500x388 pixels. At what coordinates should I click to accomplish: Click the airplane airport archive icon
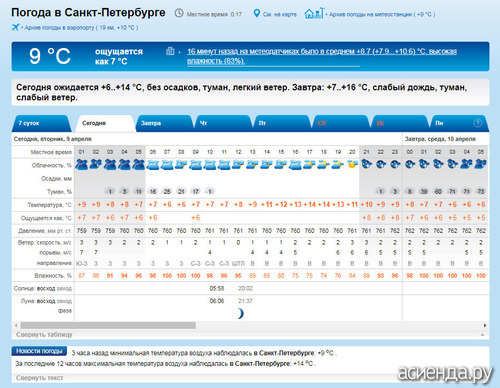pyautogui.click(x=15, y=27)
